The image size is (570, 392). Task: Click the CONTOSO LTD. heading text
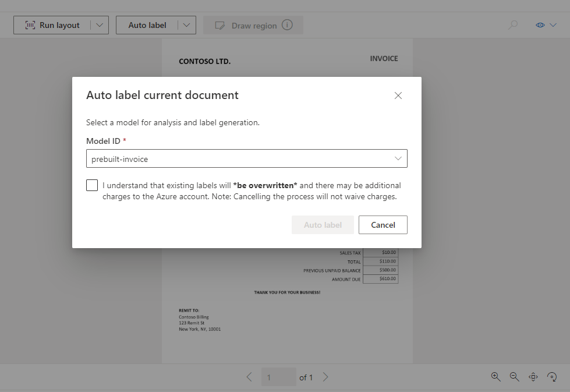[x=205, y=62]
